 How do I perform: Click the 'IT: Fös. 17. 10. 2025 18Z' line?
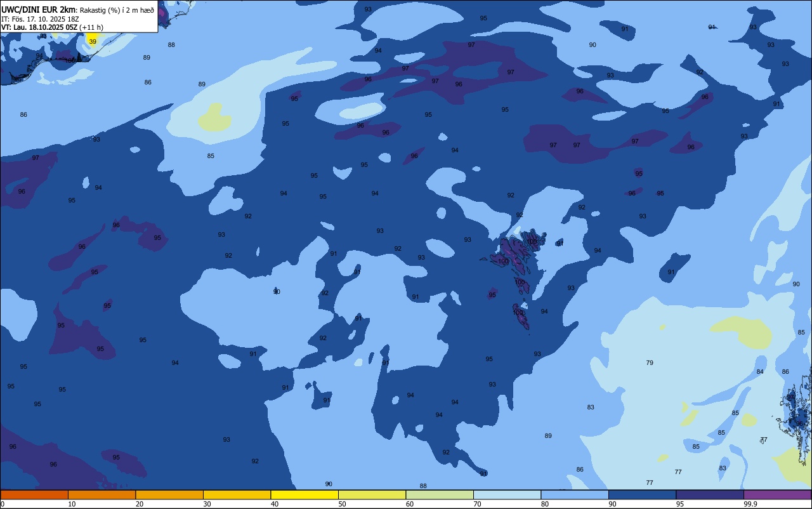coord(40,19)
